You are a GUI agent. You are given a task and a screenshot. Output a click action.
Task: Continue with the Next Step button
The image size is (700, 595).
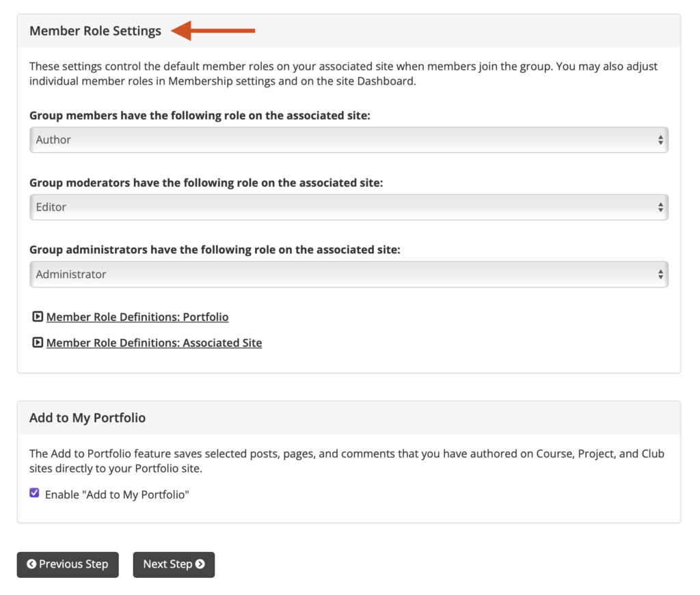point(174,565)
